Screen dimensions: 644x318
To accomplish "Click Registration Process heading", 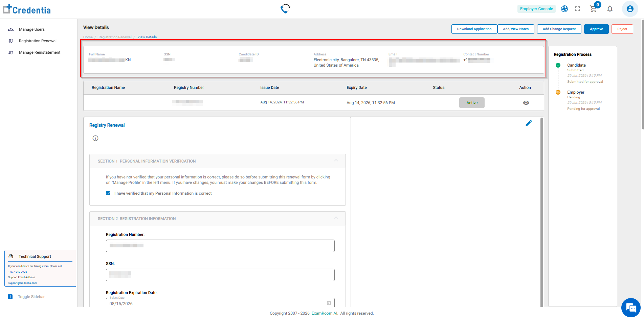I will (573, 54).
